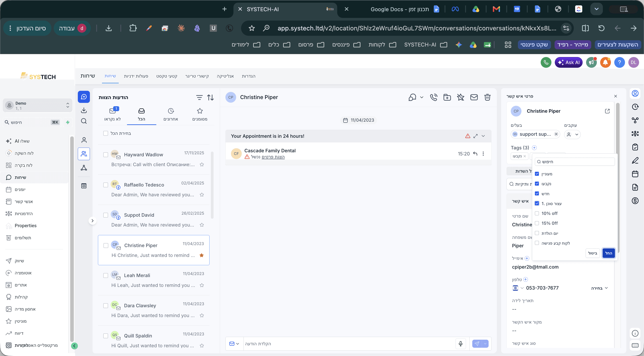Image resolution: width=644 pixels, height=356 pixels.
Task: Sort conversations with the up-down arrows icon
Action: click(210, 97)
